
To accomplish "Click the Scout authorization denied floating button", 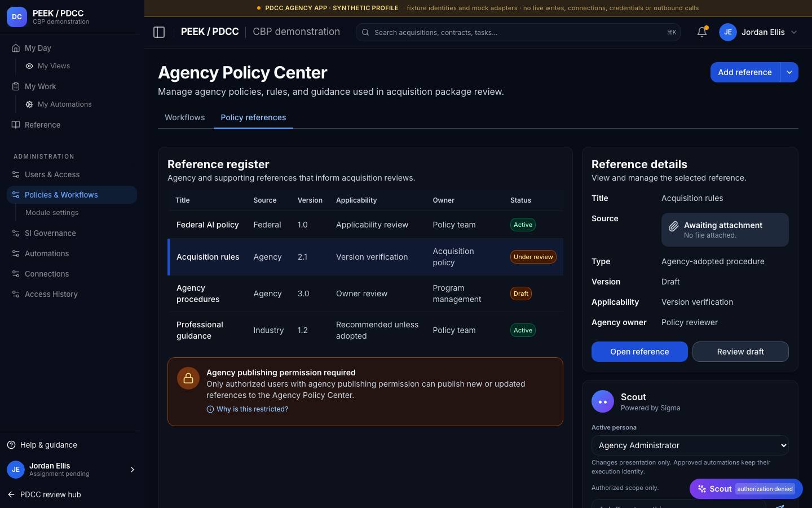I will pos(746,489).
